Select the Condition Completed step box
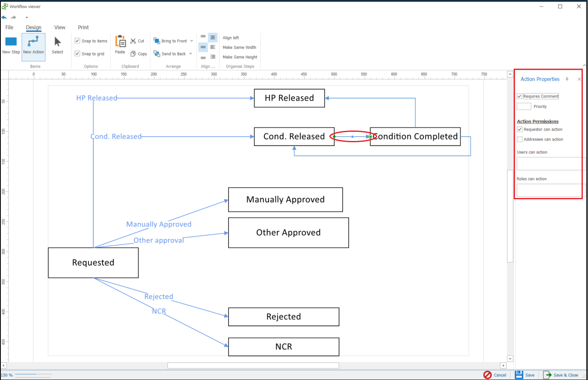The image size is (588, 380). point(415,137)
